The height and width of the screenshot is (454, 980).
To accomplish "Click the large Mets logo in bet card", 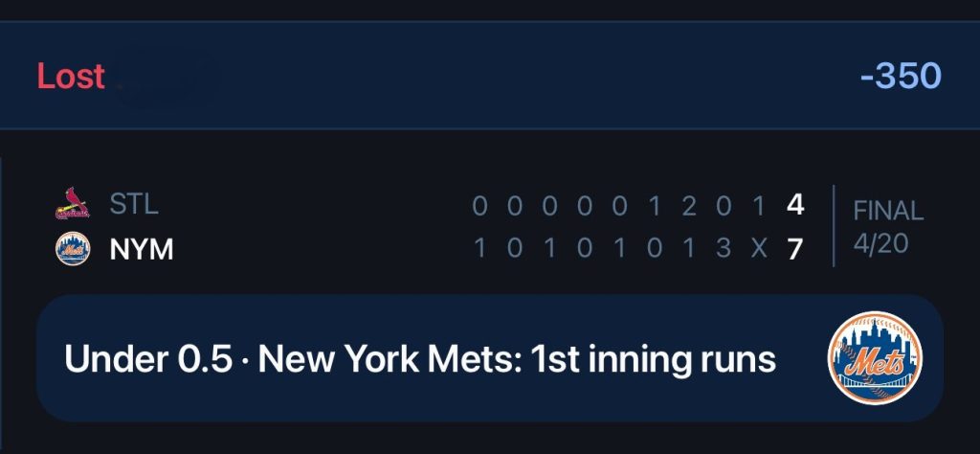I will [x=875, y=358].
